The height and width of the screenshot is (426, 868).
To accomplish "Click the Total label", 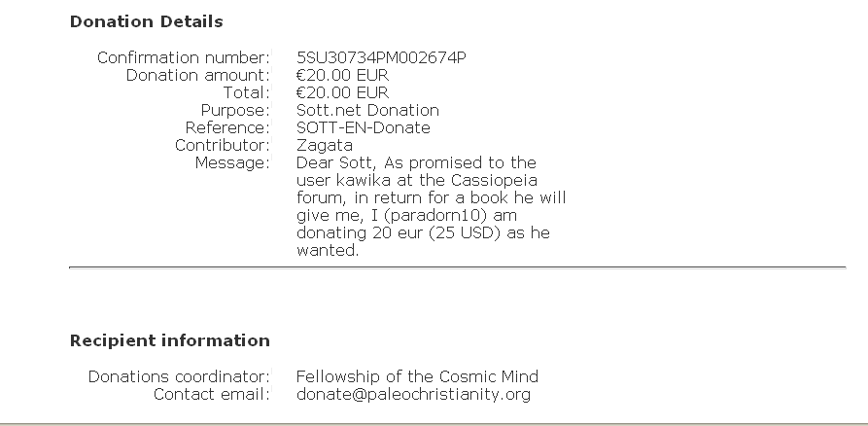I will pyautogui.click(x=246, y=93).
